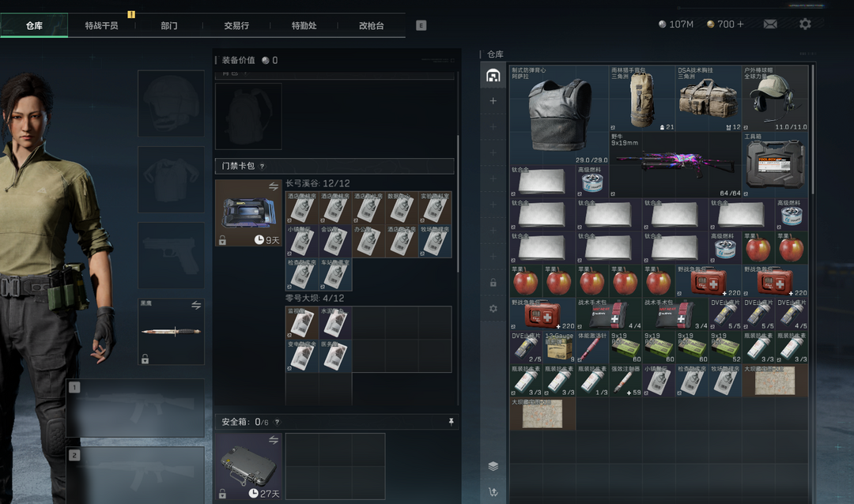Click the empty backpack slot
This screenshot has height=504, width=854.
tap(248, 116)
